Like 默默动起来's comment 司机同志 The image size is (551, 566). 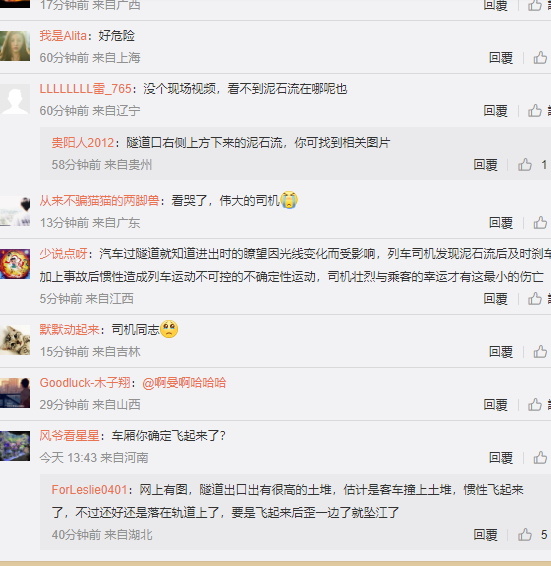tap(540, 352)
